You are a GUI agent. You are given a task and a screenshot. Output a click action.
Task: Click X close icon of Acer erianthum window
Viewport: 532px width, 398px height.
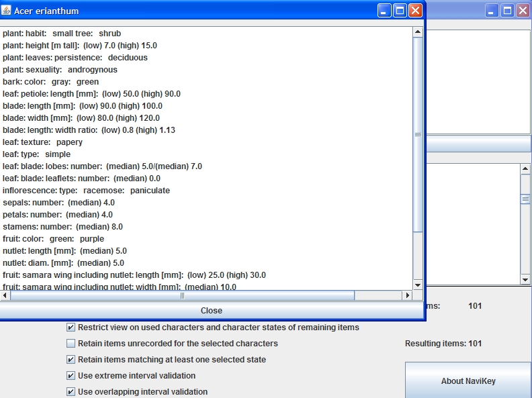tap(415, 11)
